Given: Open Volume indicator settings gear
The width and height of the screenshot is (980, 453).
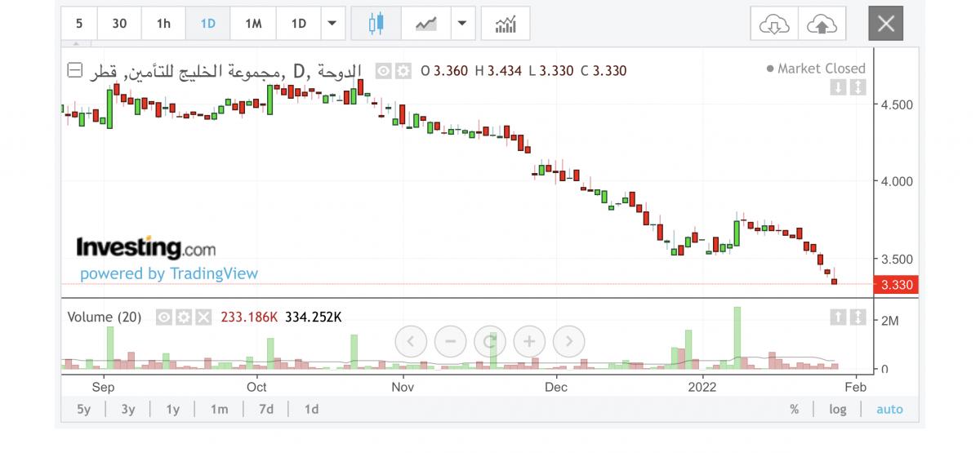Looking at the screenshot, I should coord(184,317).
